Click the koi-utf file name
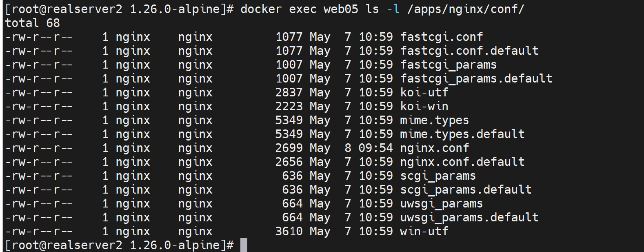This screenshot has height=252, width=644. 424,93
